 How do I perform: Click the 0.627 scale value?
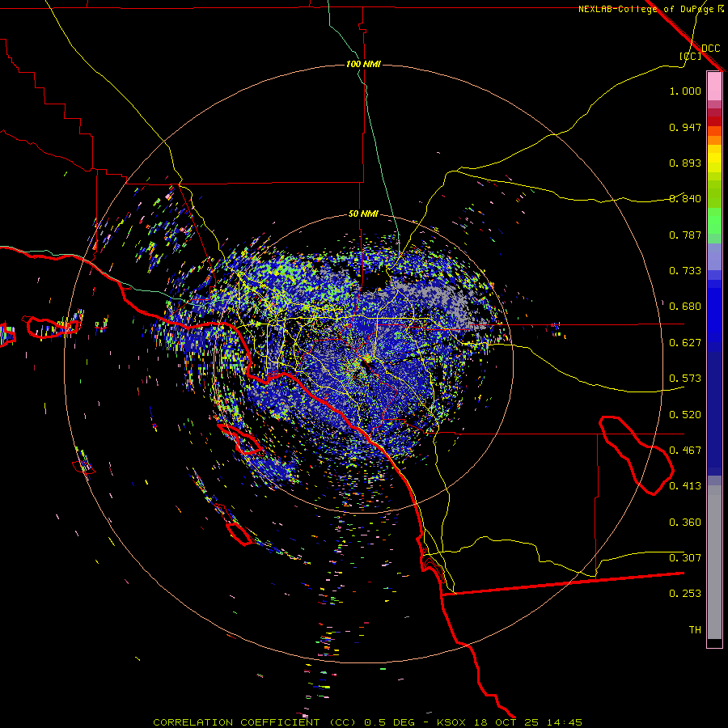pyautogui.click(x=685, y=343)
